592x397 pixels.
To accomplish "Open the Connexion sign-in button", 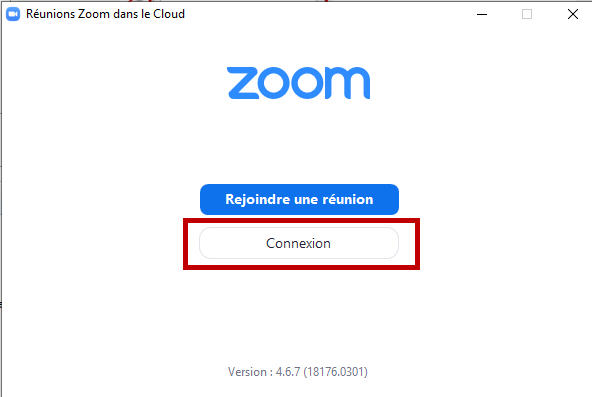I will [x=299, y=243].
